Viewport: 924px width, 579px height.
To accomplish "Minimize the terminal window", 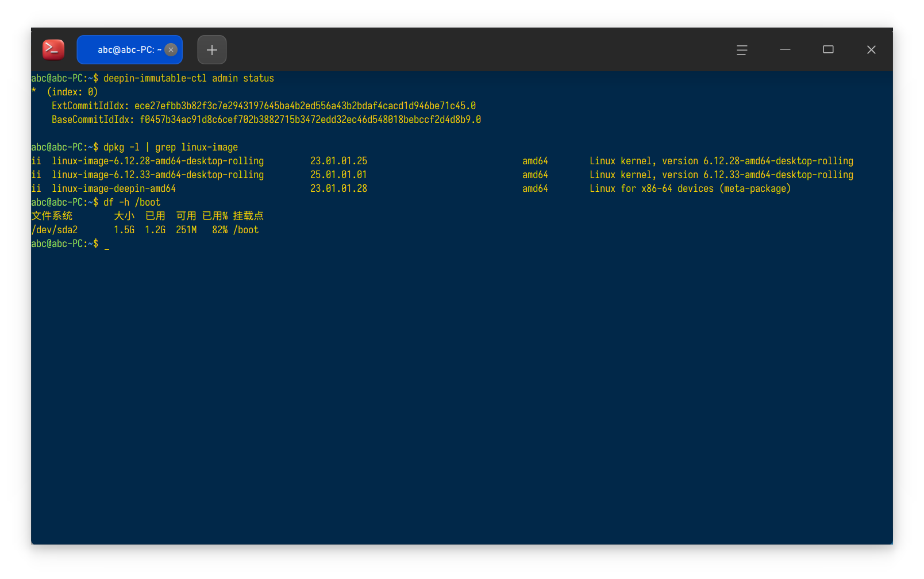I will tap(785, 50).
